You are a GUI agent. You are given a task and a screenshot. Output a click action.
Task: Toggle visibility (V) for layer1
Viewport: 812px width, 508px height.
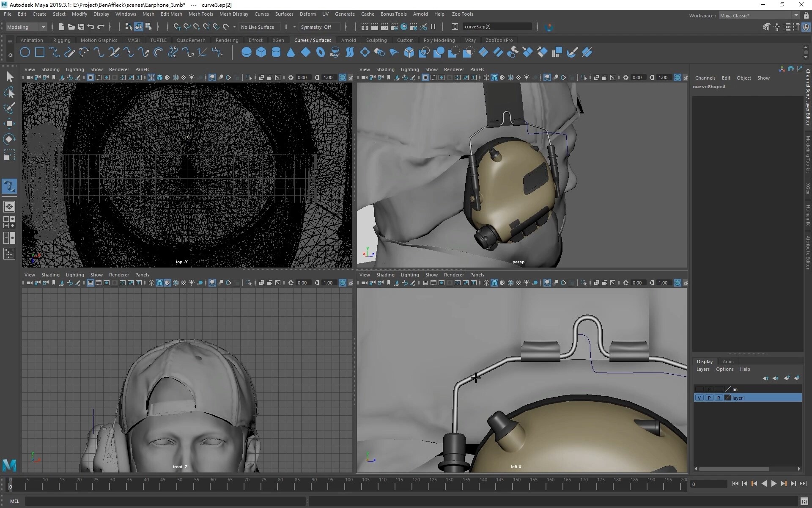coord(699,398)
